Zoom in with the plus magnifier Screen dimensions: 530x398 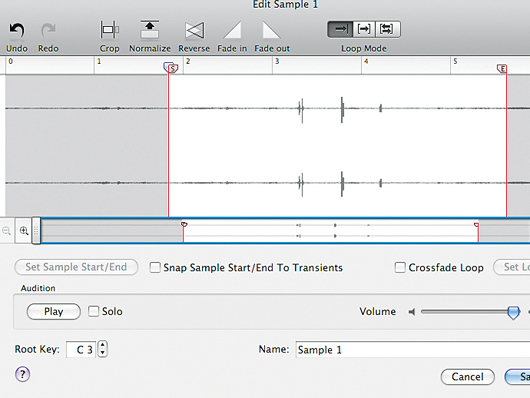pyautogui.click(x=24, y=231)
